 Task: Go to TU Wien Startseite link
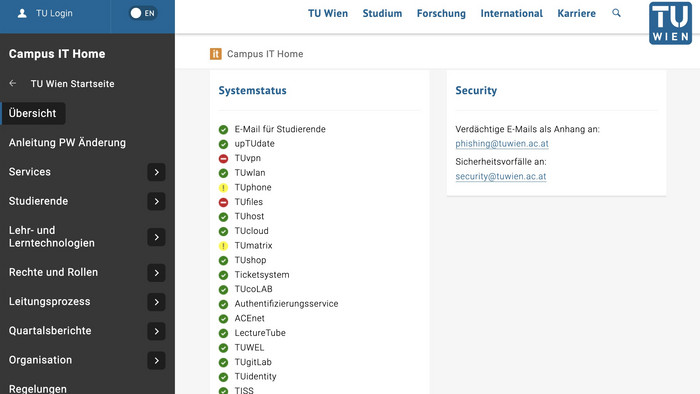click(x=72, y=84)
